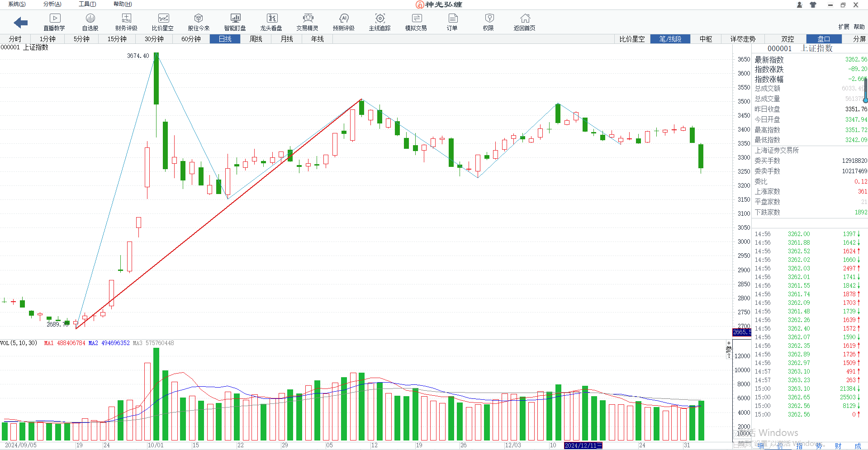Image resolution: width=868 pixels, height=450 pixels.
Task: Toggle the 笔/线段 overlay button
Action: pos(670,39)
